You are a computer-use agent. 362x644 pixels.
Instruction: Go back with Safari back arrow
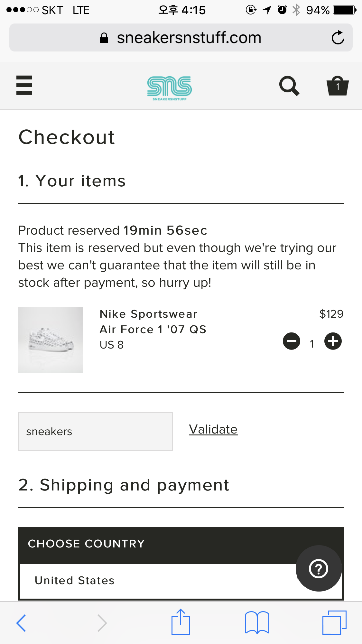[x=21, y=623]
